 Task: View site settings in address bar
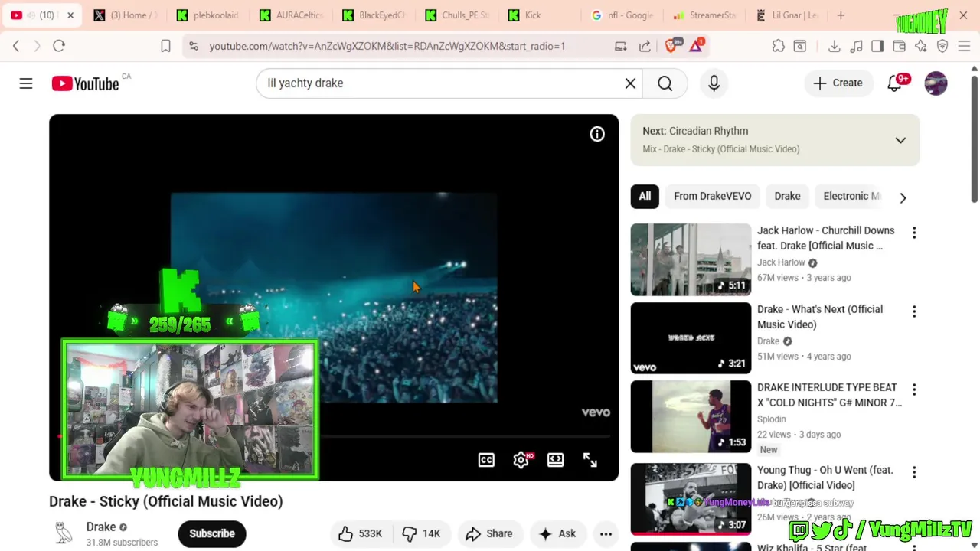193,46
